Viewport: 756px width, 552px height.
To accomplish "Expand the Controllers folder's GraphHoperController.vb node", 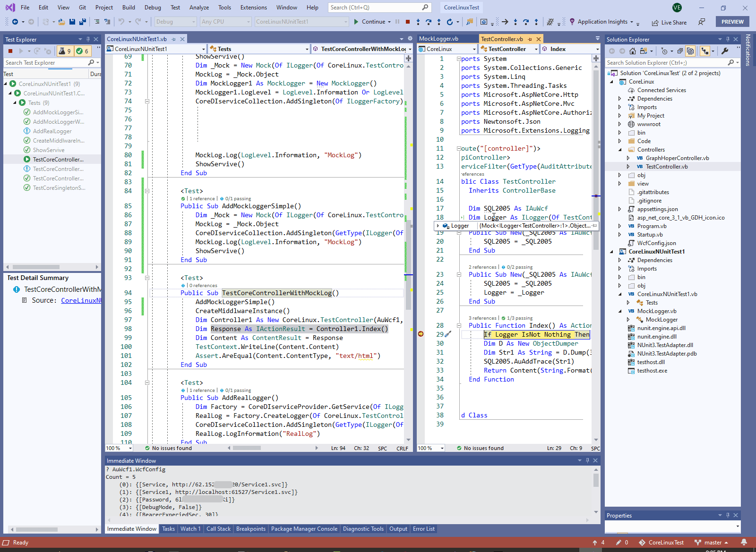I will [x=628, y=158].
